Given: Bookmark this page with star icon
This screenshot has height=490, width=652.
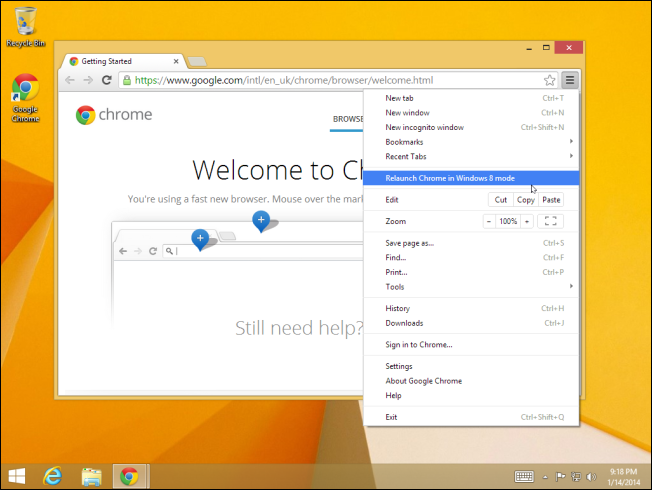Looking at the screenshot, I should click(549, 80).
